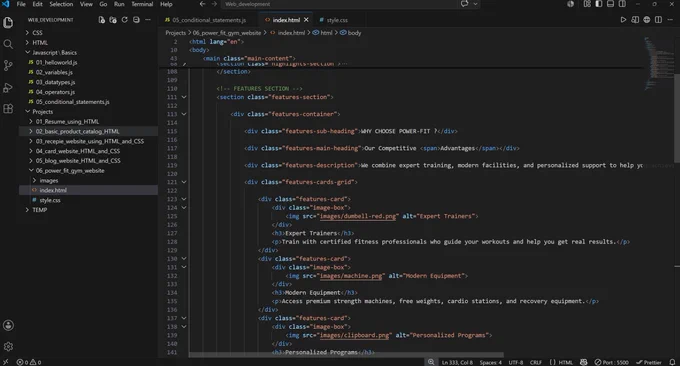The width and height of the screenshot is (680, 366).
Task: Open editor more actions ellipsis
Action: (670, 20)
